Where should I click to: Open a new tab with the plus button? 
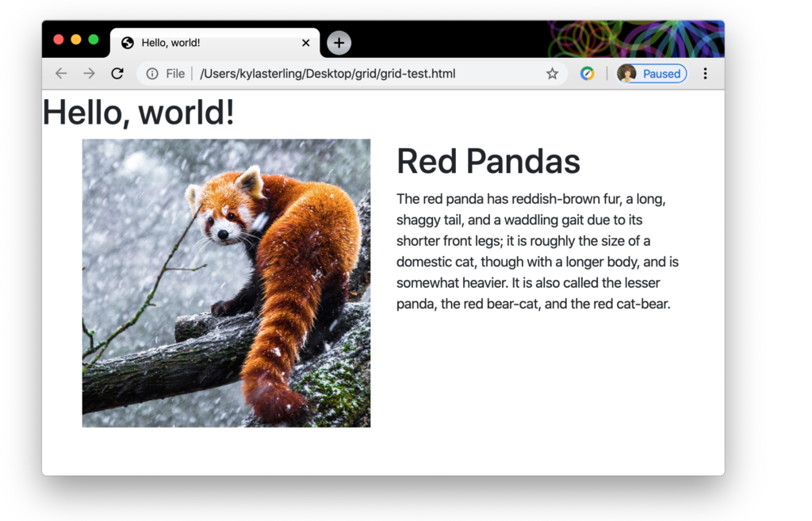(x=339, y=43)
